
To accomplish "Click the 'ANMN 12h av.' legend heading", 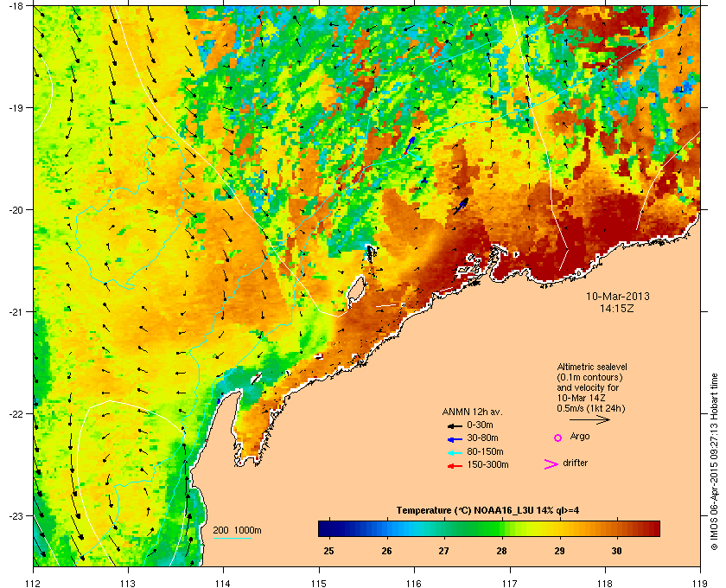I will pos(472,412).
